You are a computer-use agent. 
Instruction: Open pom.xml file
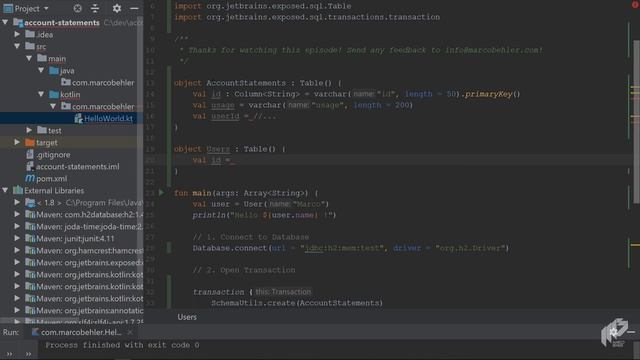(x=51, y=178)
